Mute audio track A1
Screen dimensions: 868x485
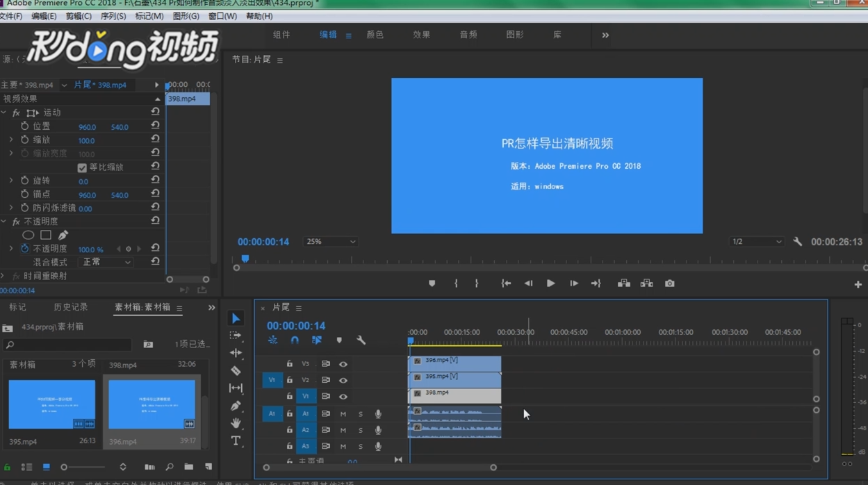(x=343, y=413)
